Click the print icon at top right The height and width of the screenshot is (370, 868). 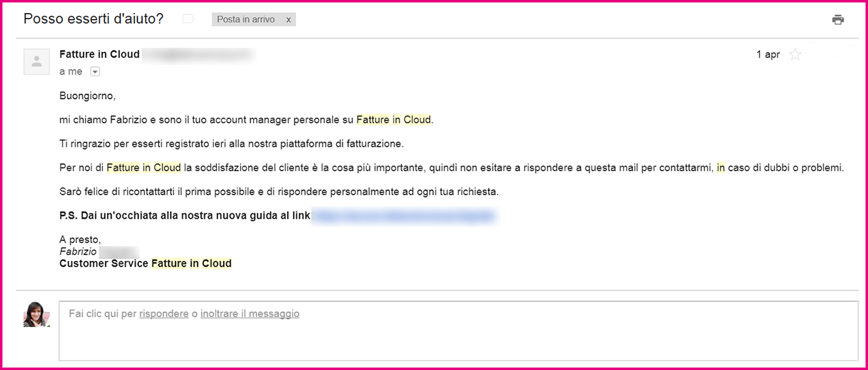[838, 19]
